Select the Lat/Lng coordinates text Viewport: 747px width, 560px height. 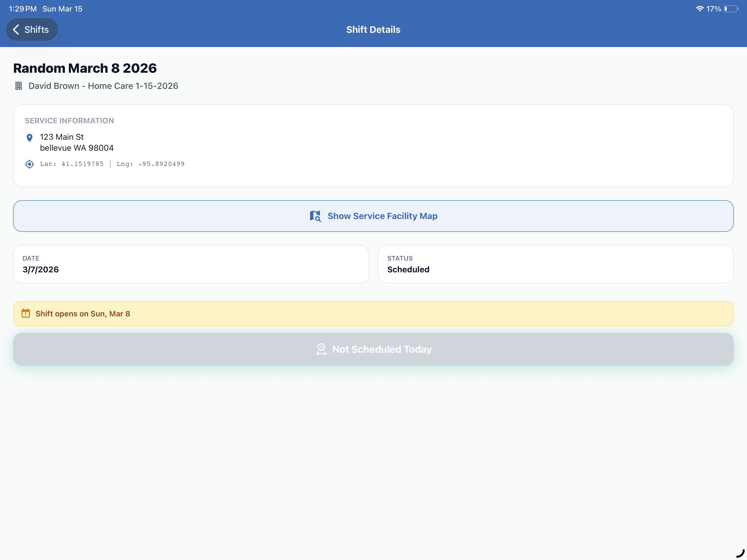(x=112, y=164)
